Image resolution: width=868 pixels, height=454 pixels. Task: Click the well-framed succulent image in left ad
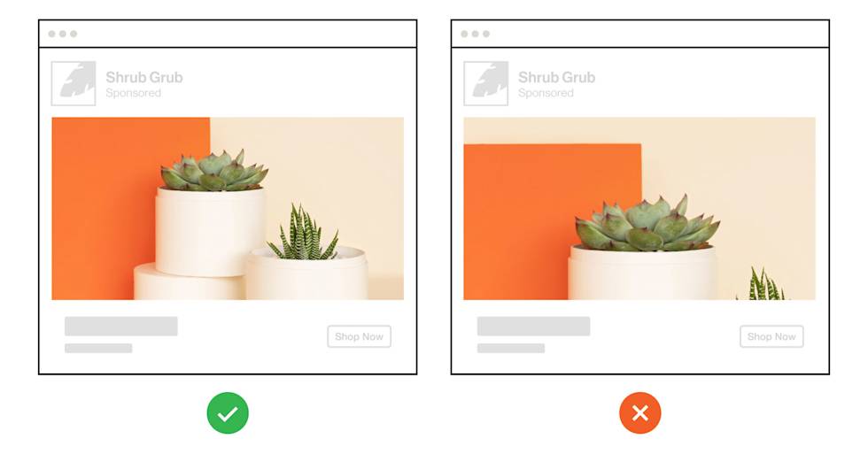point(228,209)
